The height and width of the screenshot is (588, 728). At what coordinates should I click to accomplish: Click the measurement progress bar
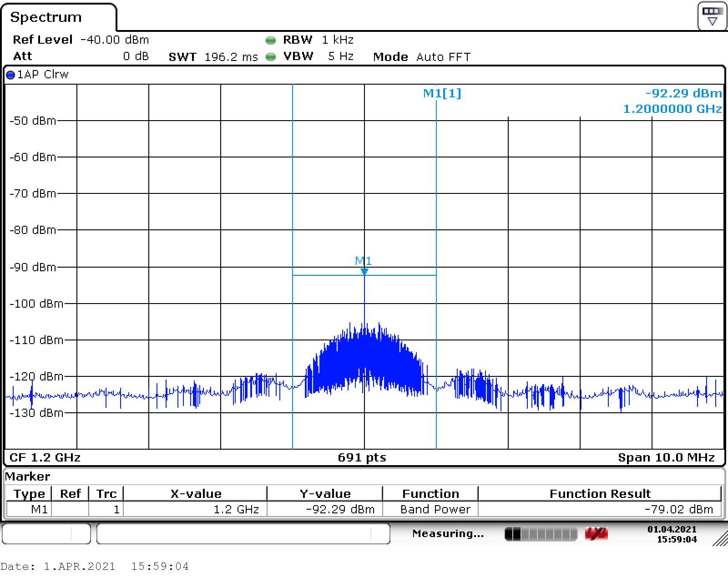pyautogui.click(x=541, y=534)
